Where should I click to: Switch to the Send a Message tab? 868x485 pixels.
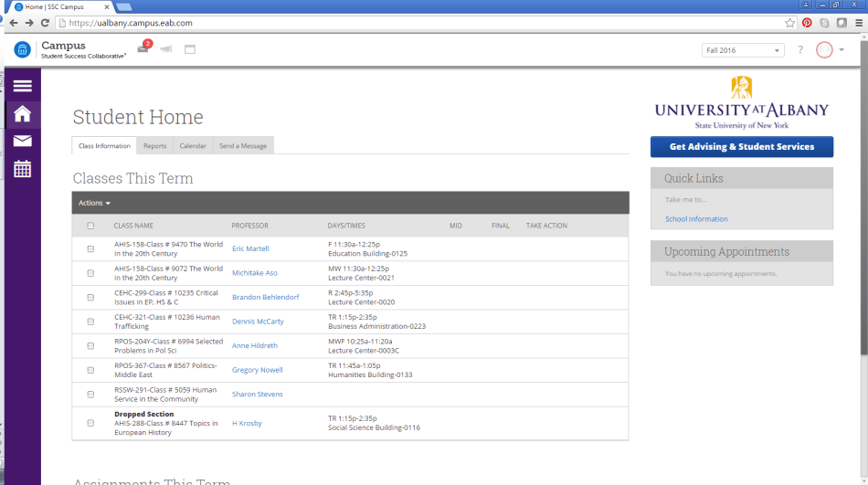[x=242, y=146]
